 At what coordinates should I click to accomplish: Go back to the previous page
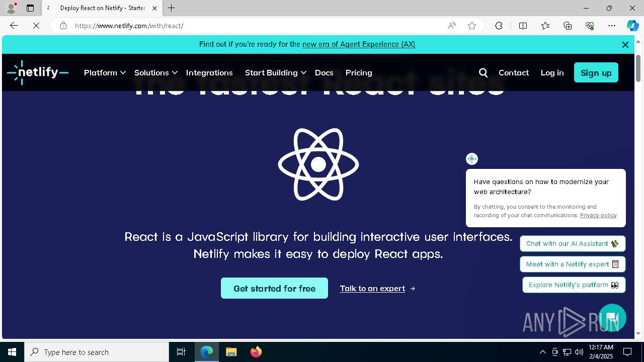pyautogui.click(x=14, y=26)
